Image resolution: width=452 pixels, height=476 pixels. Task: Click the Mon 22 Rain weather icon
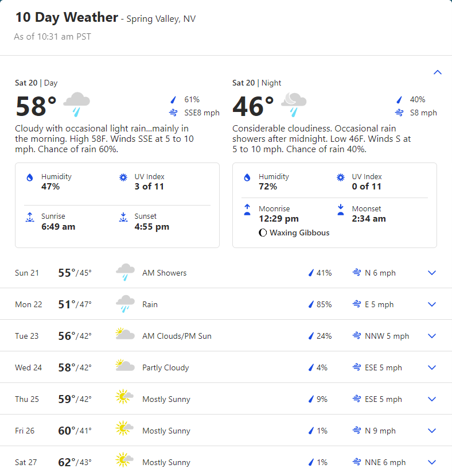click(x=125, y=304)
